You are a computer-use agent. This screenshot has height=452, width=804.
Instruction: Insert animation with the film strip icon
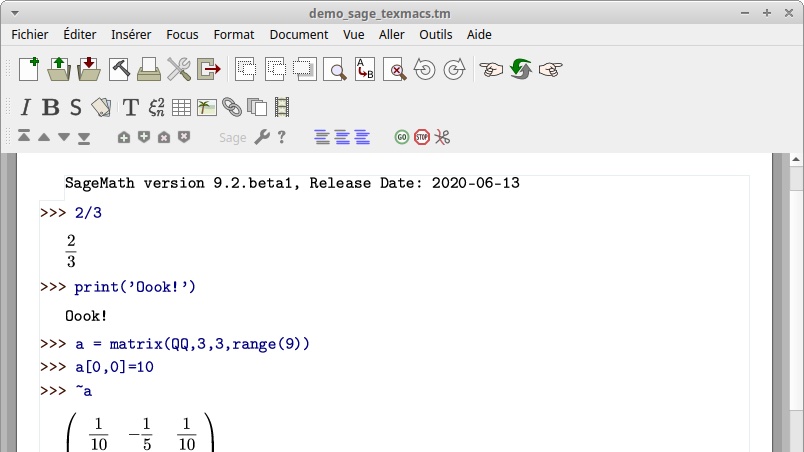[282, 108]
